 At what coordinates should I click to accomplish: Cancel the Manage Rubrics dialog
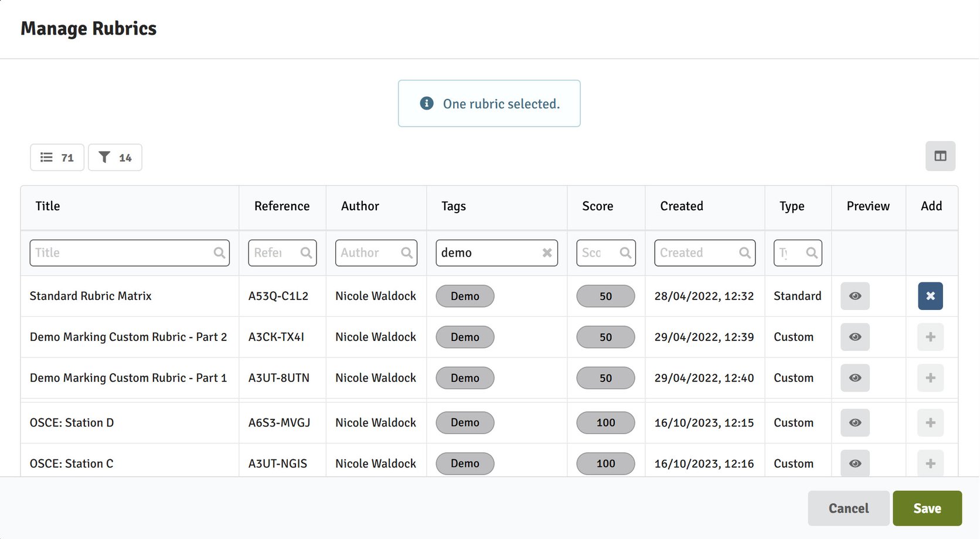pyautogui.click(x=849, y=508)
